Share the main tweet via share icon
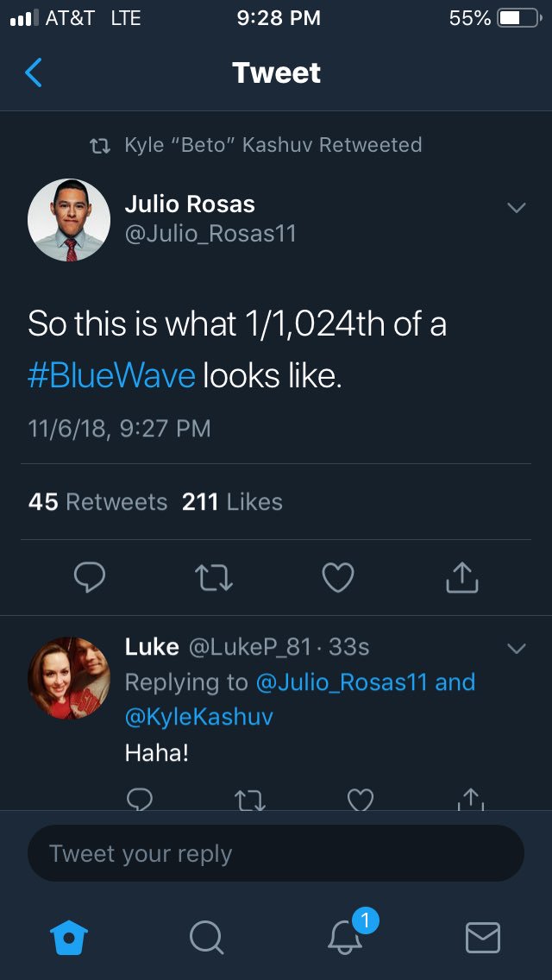Viewport: 552px width, 980px height. tap(462, 577)
